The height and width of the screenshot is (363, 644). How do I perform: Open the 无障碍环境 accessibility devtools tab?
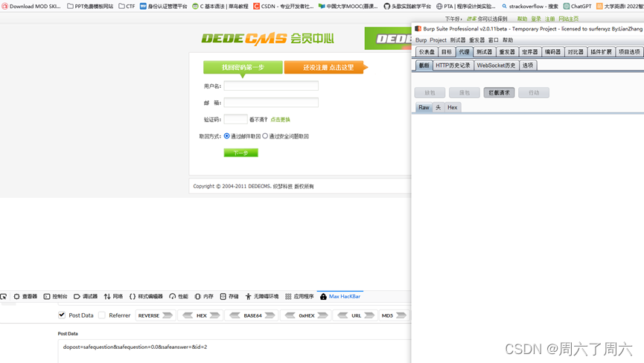pyautogui.click(x=261, y=296)
